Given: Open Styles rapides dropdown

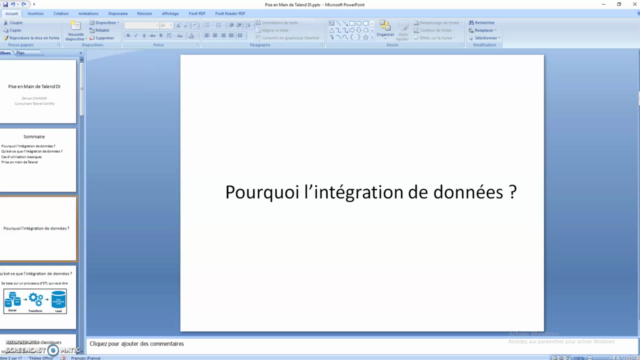Looking at the screenshot, I should (403, 30).
